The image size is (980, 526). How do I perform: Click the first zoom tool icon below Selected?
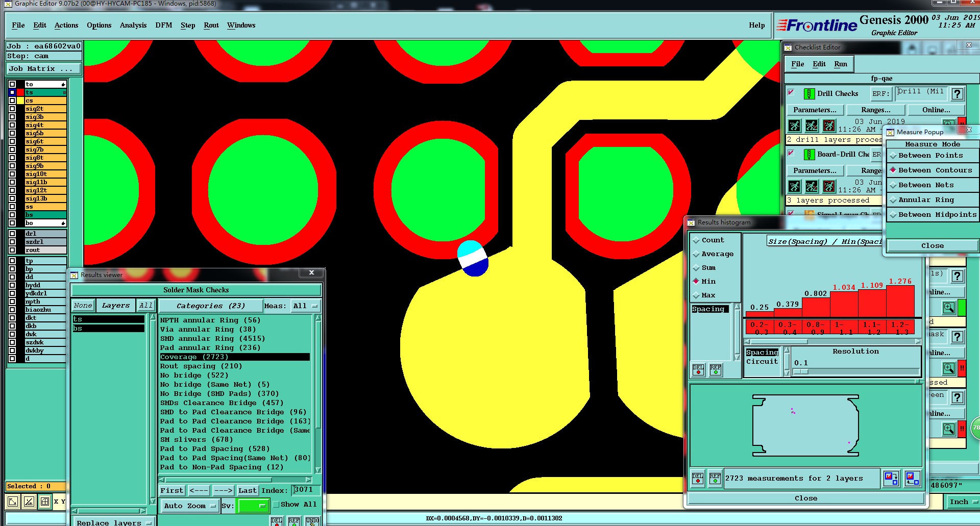pyautogui.click(x=13, y=502)
